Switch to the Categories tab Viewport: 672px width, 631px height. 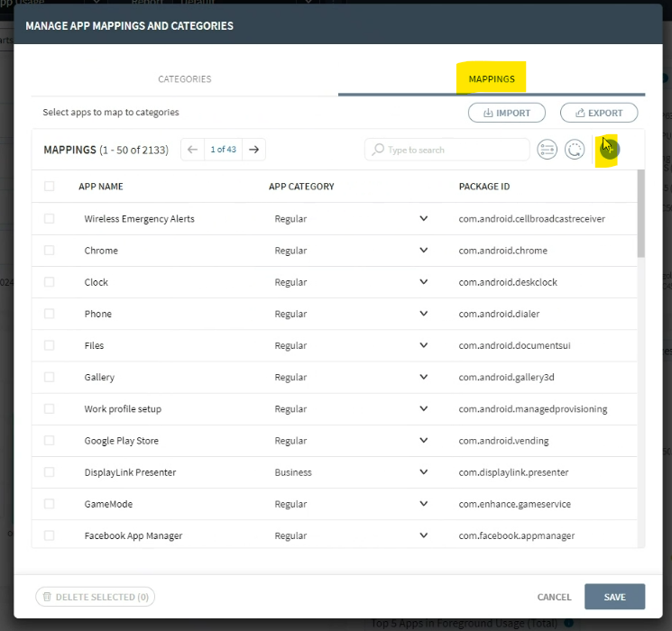[185, 79]
